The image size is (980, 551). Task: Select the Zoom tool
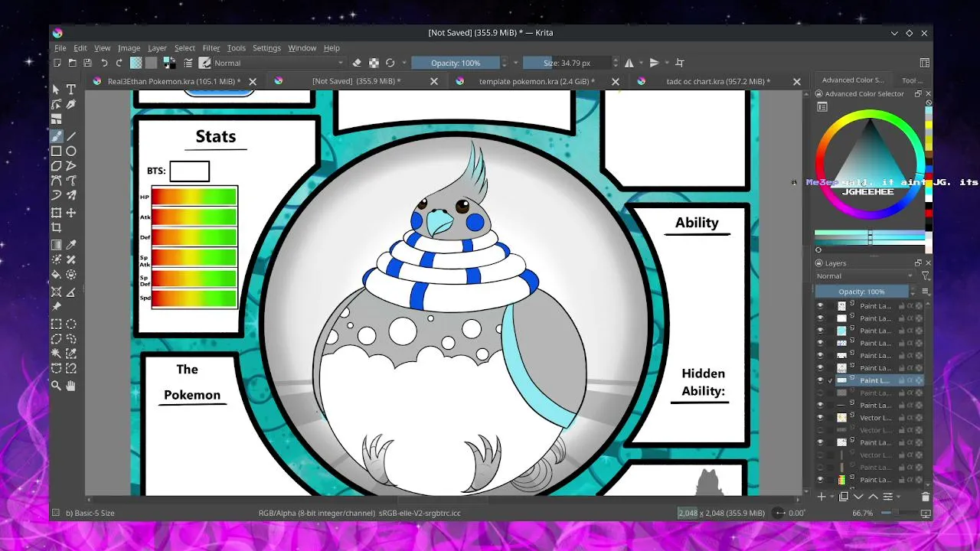click(x=57, y=386)
